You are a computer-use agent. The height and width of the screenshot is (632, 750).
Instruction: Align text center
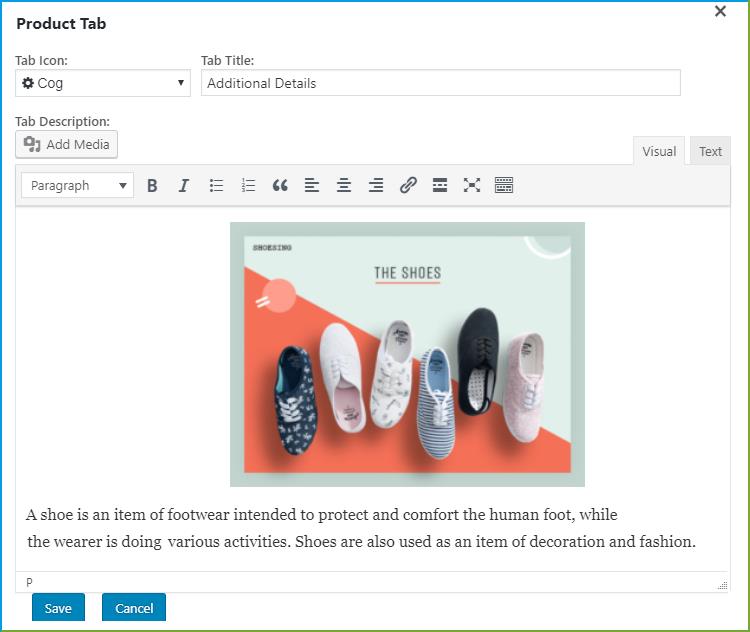point(344,185)
